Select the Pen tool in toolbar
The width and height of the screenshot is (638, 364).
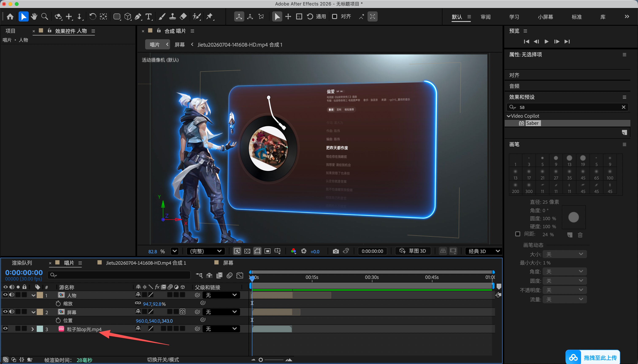138,17
